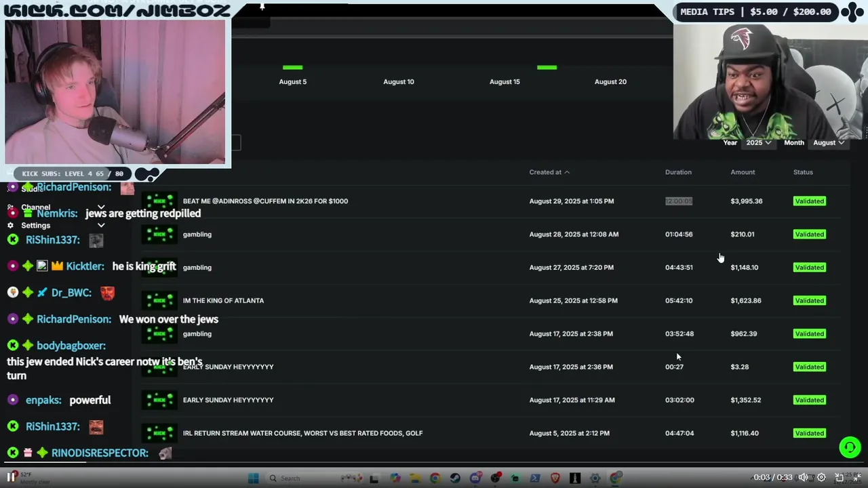Click the green chart bar right of August 15
The height and width of the screenshot is (488, 868).
coord(547,67)
